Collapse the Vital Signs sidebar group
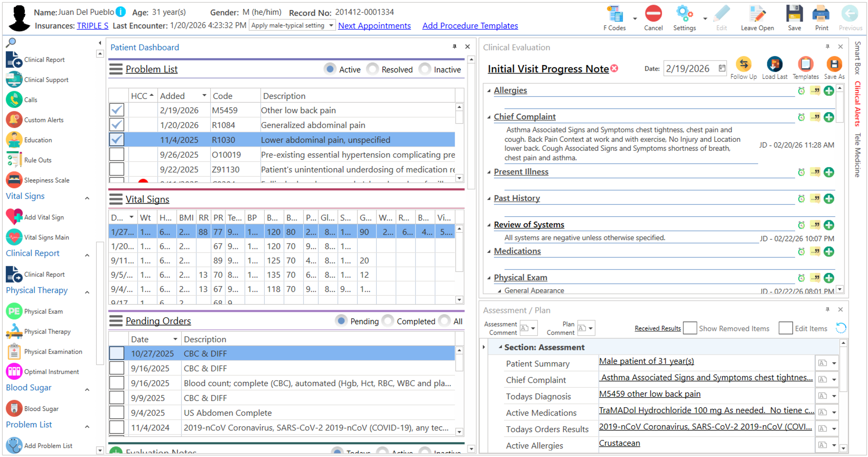 tap(87, 198)
